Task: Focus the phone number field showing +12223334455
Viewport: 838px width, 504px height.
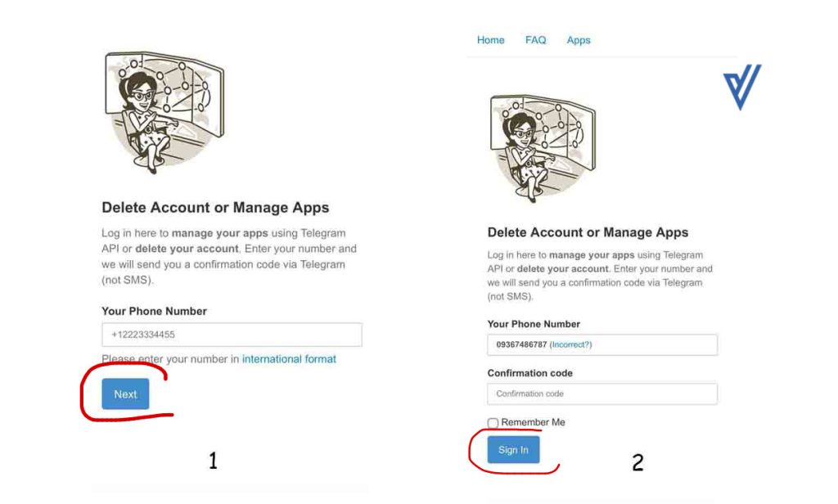Action: [x=232, y=335]
